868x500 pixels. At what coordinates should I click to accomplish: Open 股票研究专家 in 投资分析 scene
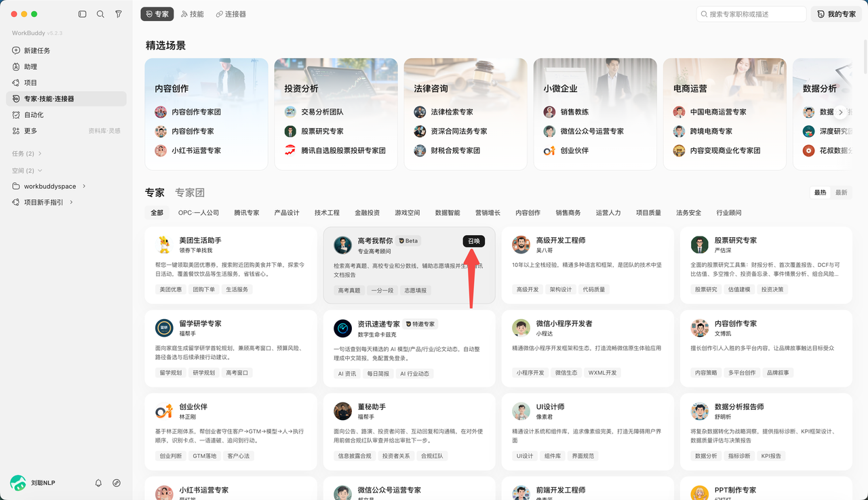click(322, 131)
